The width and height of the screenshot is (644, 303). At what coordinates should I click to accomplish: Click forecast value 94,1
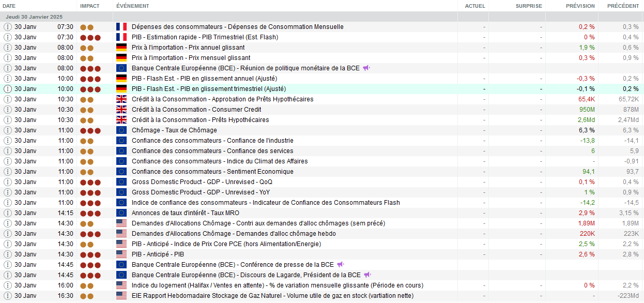click(589, 172)
